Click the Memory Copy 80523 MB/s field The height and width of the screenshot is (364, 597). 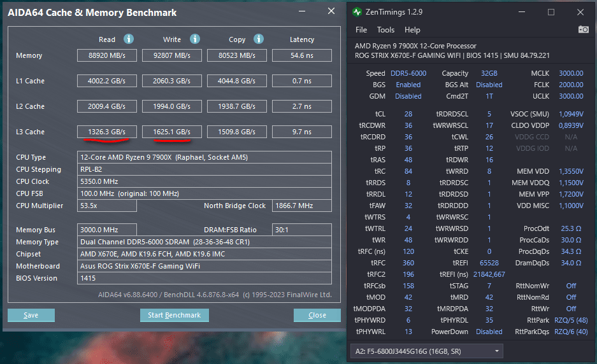click(x=237, y=55)
